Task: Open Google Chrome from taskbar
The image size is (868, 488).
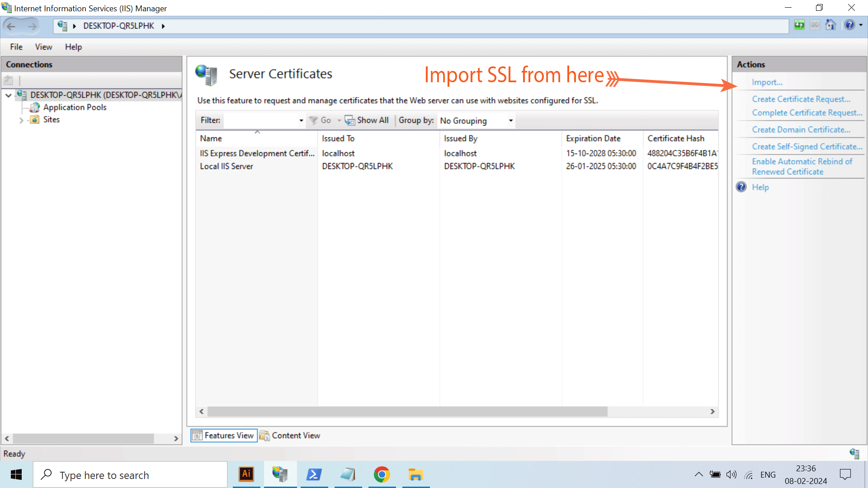Action: [x=382, y=474]
